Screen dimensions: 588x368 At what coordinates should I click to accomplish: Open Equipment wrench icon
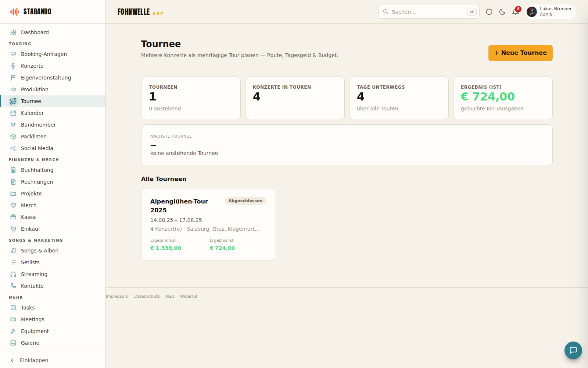click(x=13, y=331)
